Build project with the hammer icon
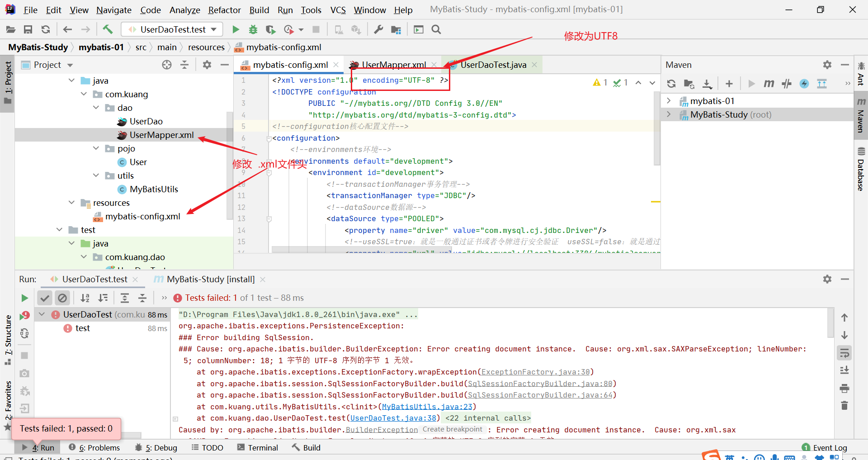This screenshot has height=460, width=868. 108,29
